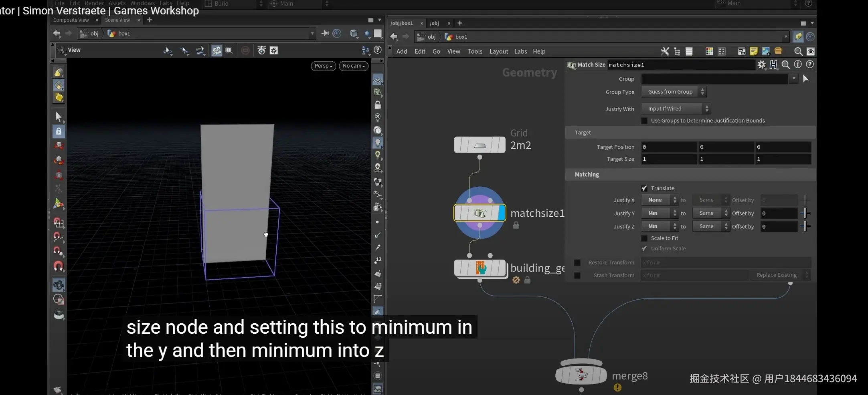Open the Replace Existing dropdown
This screenshot has width=868, height=395.
pos(780,275)
